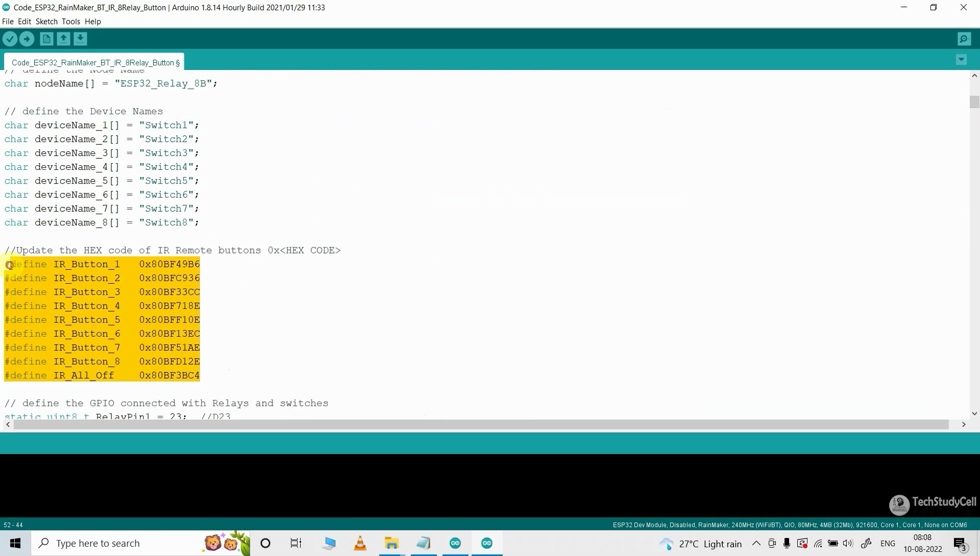
Task: Click the Sketch menu item
Action: [46, 21]
